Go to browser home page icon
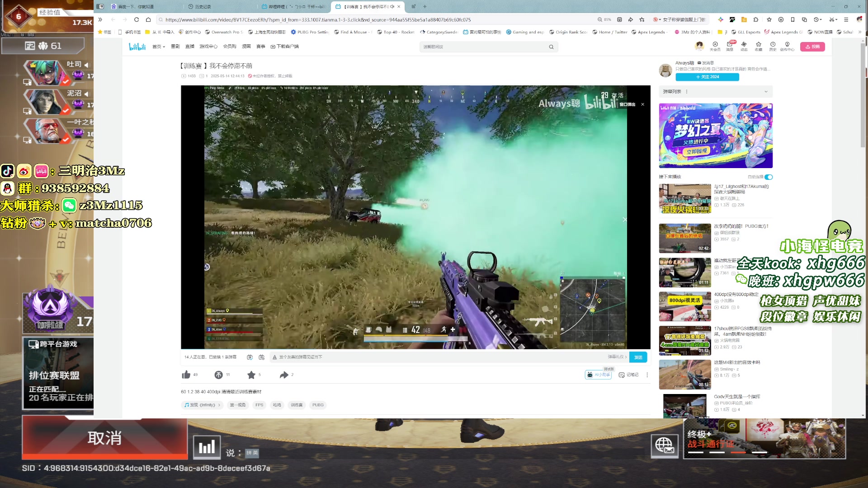 (148, 19)
